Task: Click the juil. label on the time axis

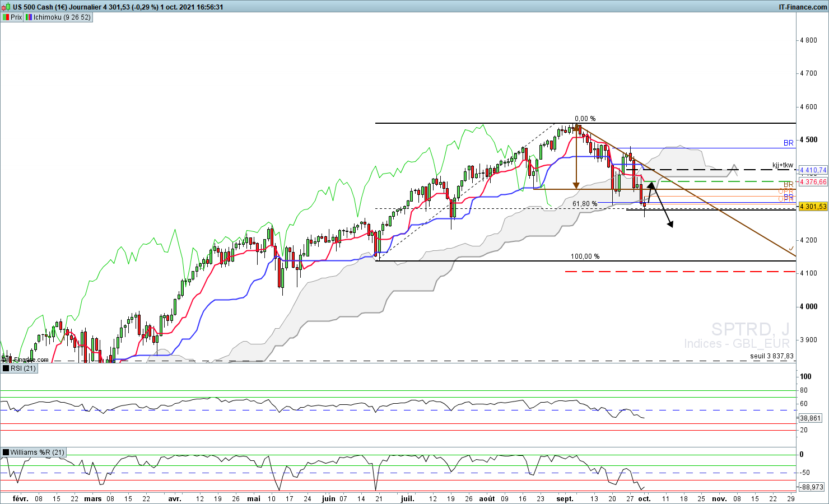Action: tap(408, 498)
